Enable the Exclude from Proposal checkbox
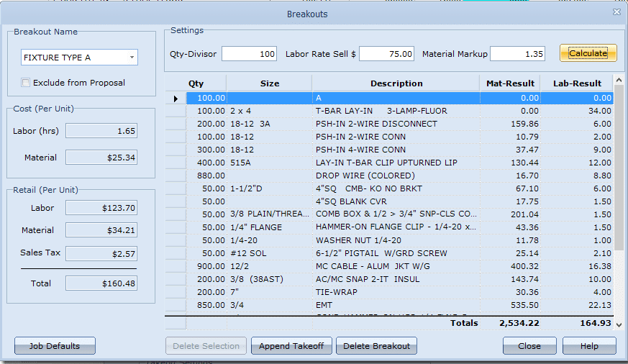 (x=26, y=83)
